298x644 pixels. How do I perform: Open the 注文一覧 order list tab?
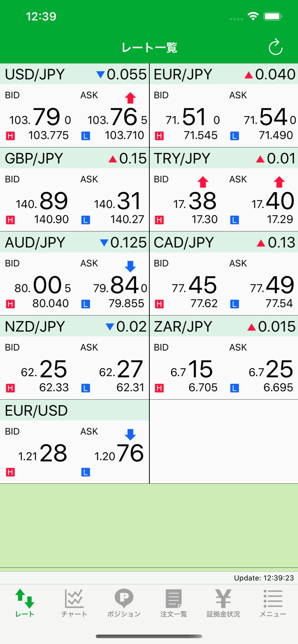pyautogui.click(x=173, y=603)
